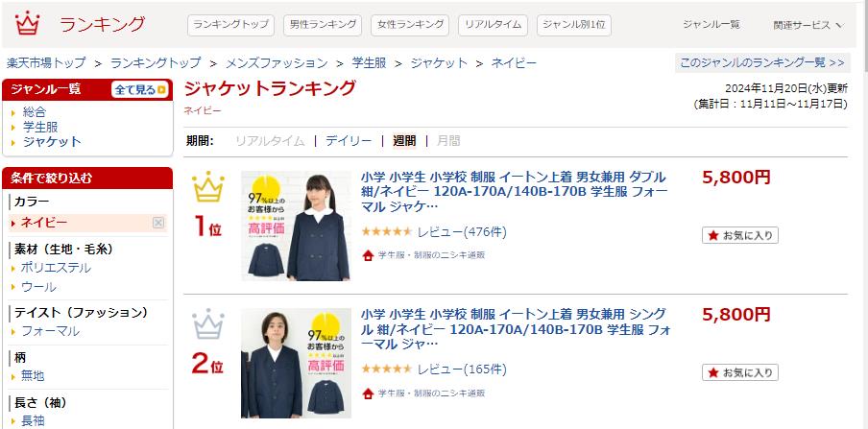The image size is (868, 429).
Task: Add second jacket to お気に入り favorites
Action: coord(740,372)
